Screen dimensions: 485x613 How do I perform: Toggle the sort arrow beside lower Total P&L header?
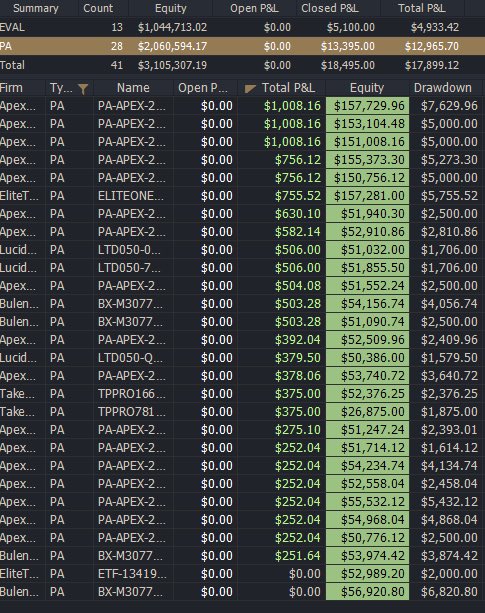coord(250,89)
